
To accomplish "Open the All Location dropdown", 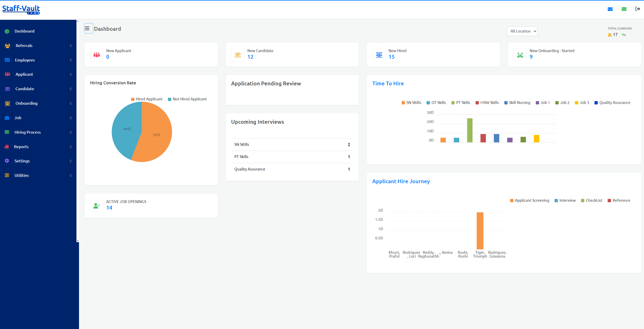I will point(522,31).
